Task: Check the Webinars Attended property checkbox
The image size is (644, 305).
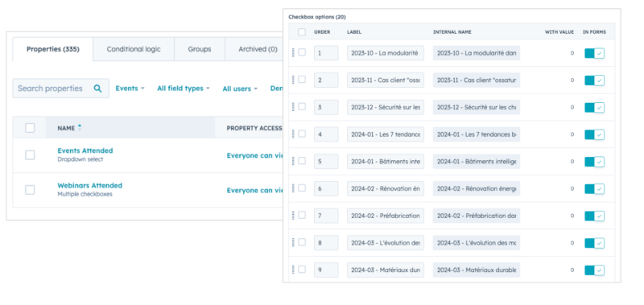Action: tap(30, 190)
